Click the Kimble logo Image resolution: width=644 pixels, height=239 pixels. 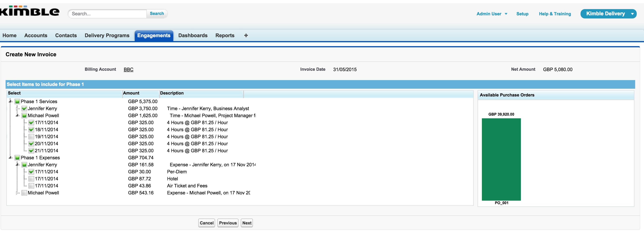pos(30,11)
